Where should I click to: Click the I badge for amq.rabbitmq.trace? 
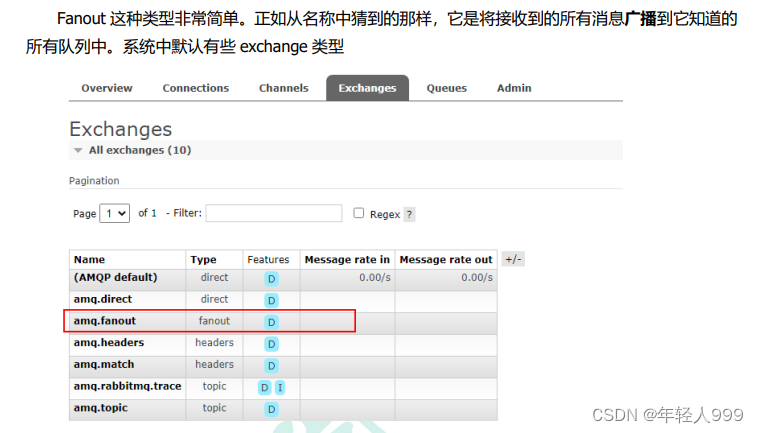[280, 387]
